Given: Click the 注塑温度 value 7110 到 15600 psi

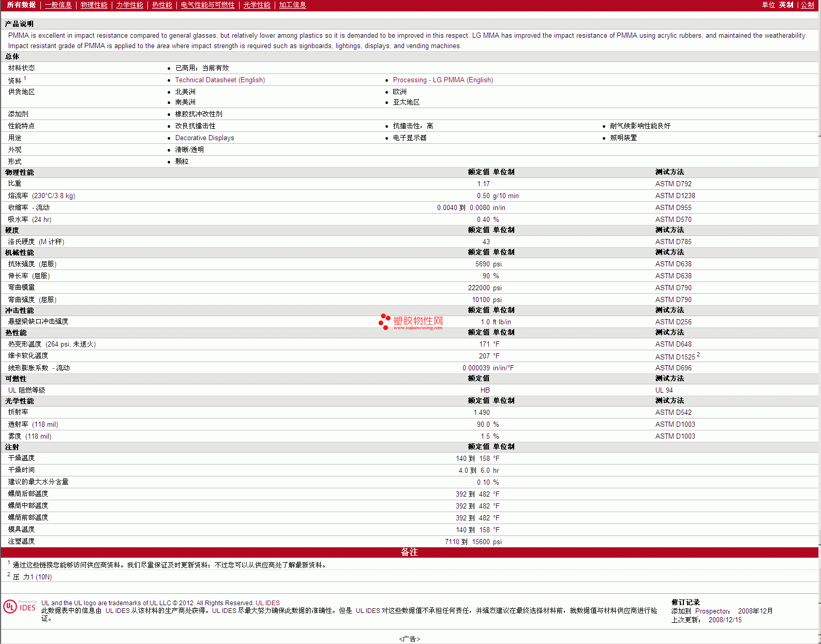Looking at the screenshot, I should [473, 542].
